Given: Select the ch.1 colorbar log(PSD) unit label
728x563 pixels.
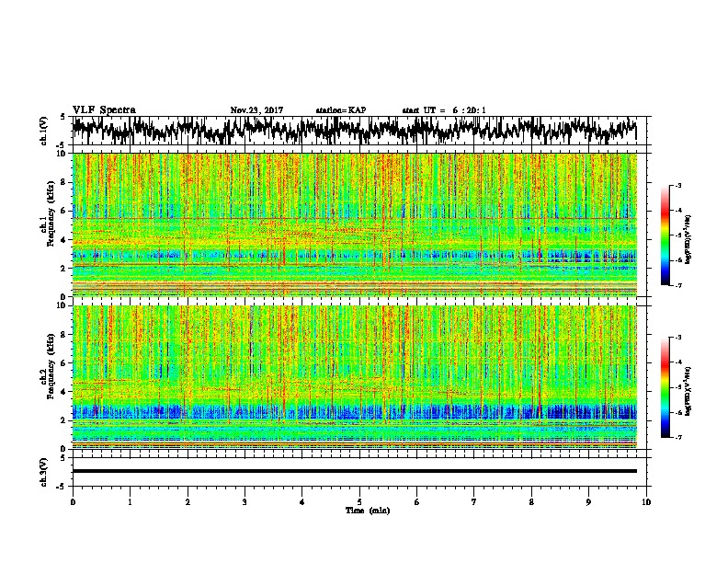Looking at the screenshot, I should (x=688, y=240).
